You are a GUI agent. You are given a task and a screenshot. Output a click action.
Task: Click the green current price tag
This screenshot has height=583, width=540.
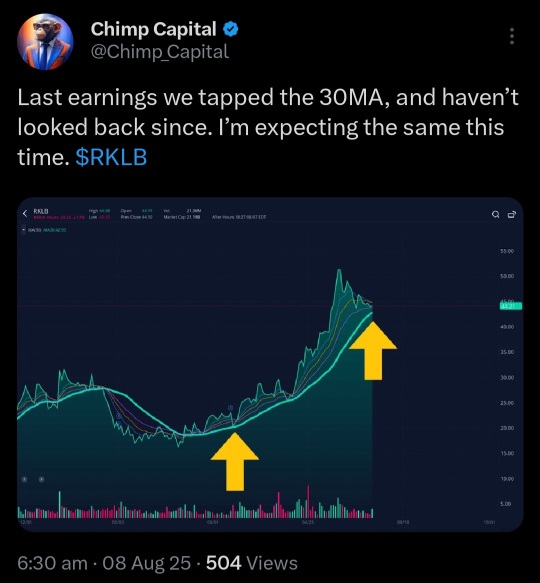[x=511, y=306]
